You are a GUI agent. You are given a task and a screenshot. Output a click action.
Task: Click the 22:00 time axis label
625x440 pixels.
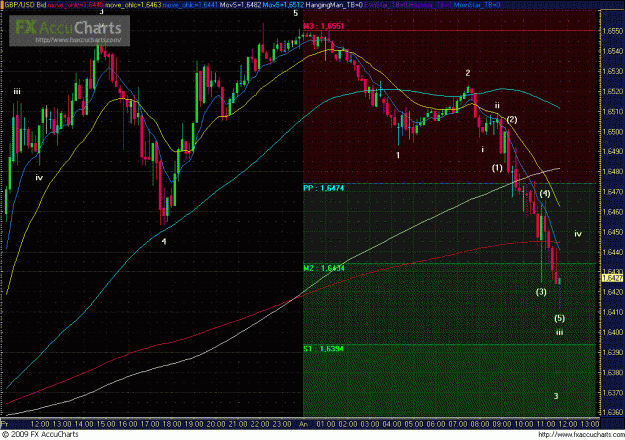point(260,424)
